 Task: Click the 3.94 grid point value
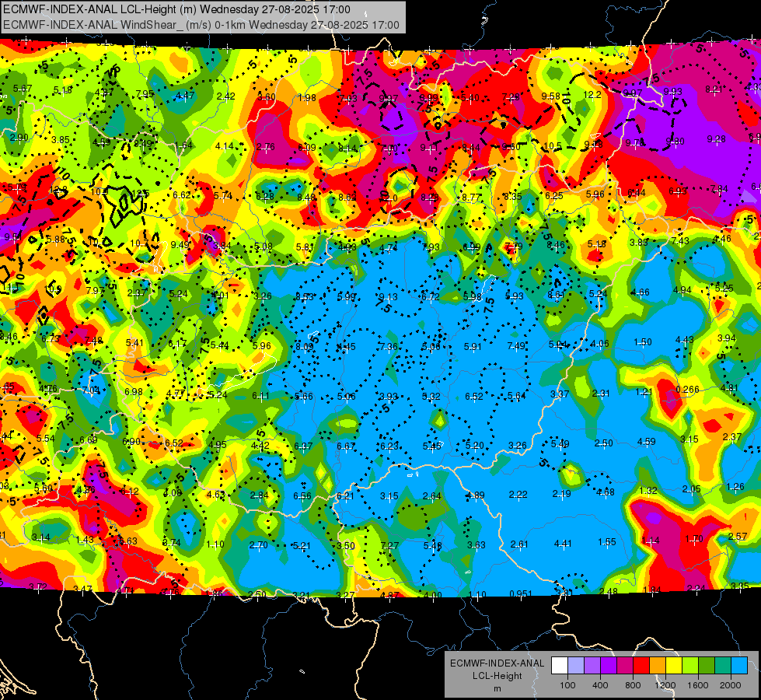tap(727, 338)
